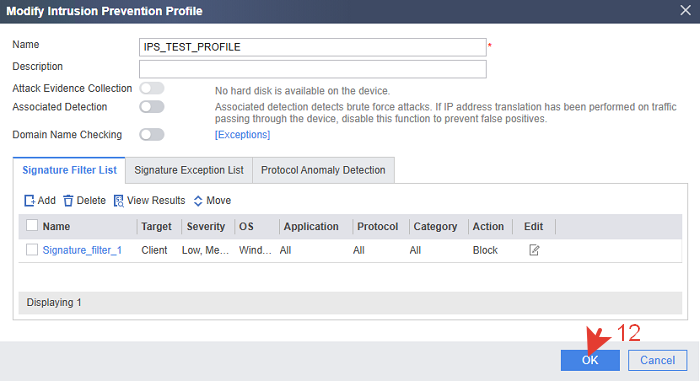Edit Signature_filter_1 using the pencil icon
The height and width of the screenshot is (381, 700).
tap(534, 250)
